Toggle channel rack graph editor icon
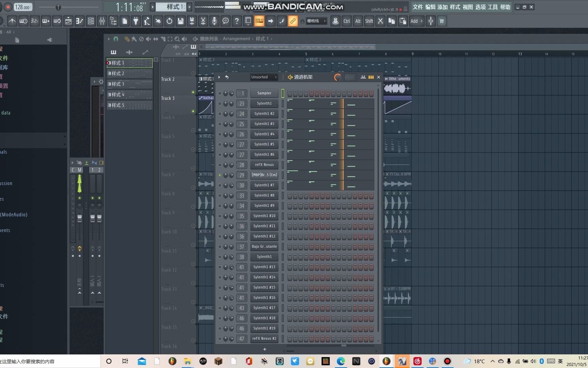This screenshot has width=588, height=368. pyautogui.click(x=363, y=77)
